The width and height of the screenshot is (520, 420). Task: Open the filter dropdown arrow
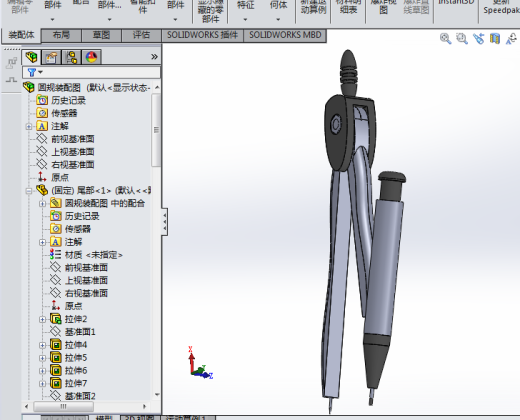[41, 72]
